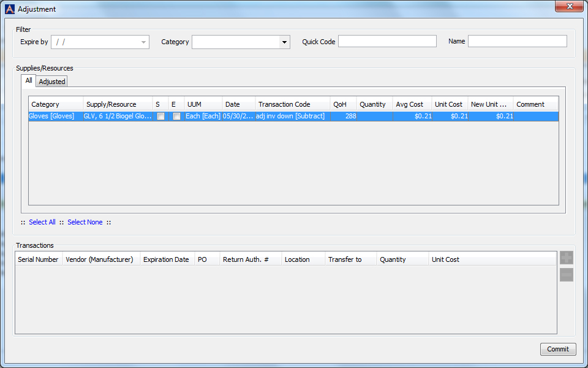Image resolution: width=588 pixels, height=368 pixels.
Task: Focus the Quick Code input field
Action: [387, 42]
